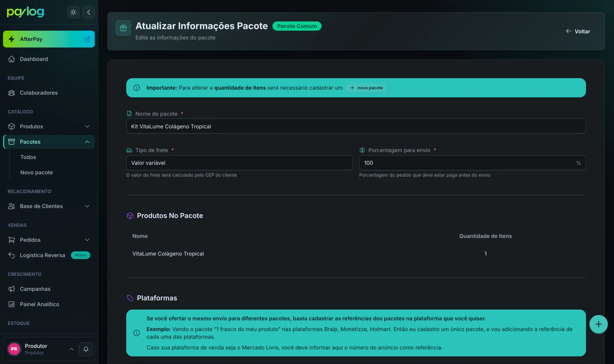
Task: Expand the Produtor user menu chevron
Action: tap(71, 349)
